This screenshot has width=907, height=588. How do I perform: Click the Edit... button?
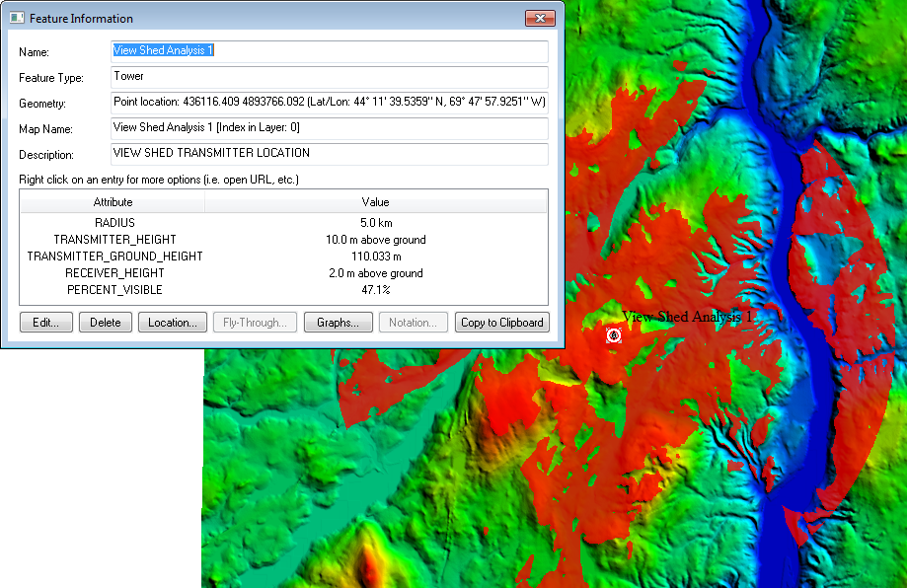point(46,323)
